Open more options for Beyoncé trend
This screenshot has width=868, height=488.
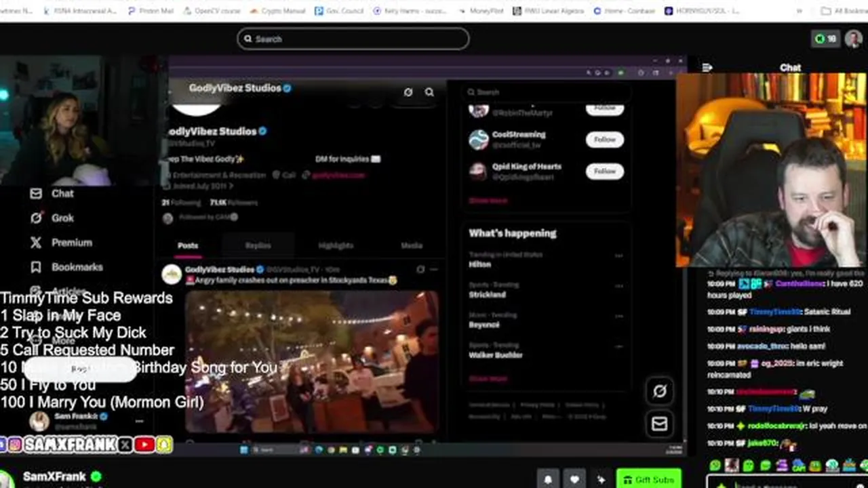(618, 316)
